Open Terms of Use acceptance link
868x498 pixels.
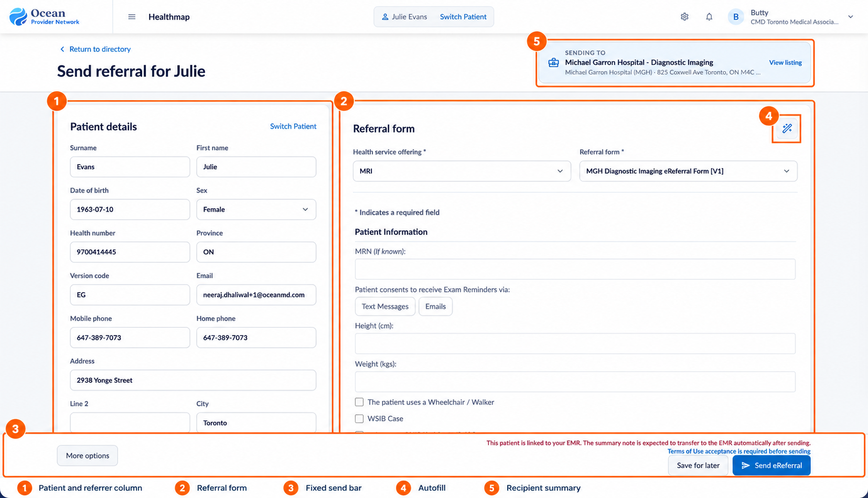point(739,451)
